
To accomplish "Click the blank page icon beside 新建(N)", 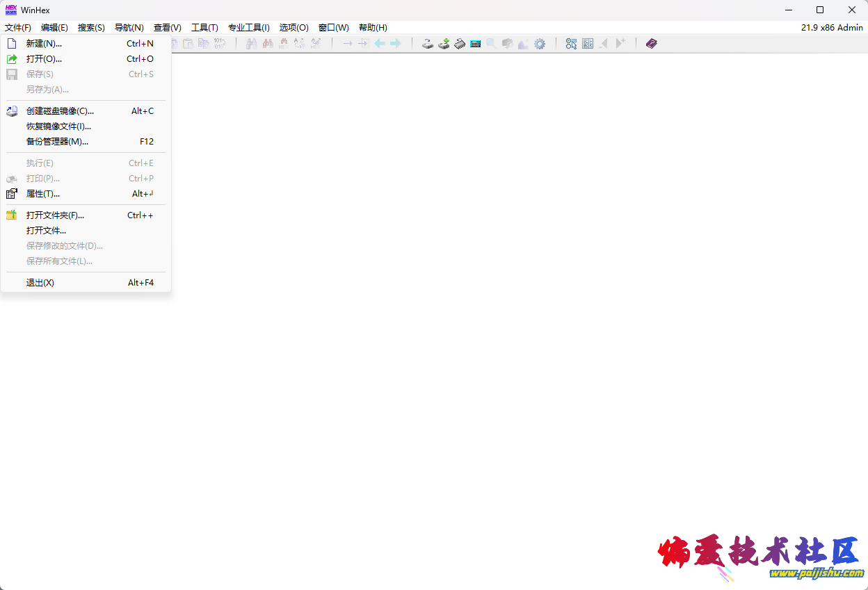I will [12, 43].
